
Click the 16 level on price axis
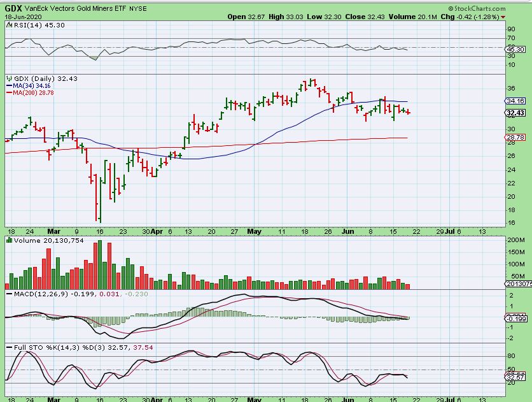tap(511, 223)
